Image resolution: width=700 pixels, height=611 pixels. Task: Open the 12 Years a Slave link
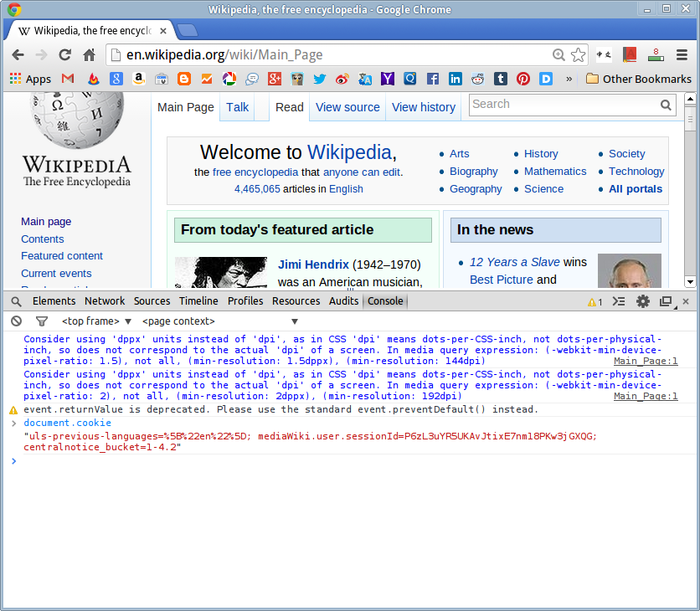[x=515, y=262]
